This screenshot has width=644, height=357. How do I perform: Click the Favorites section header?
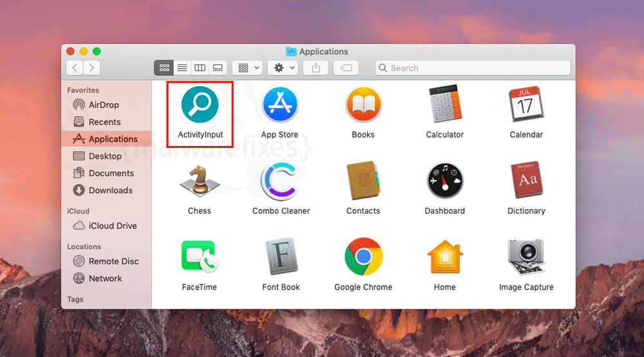(83, 90)
